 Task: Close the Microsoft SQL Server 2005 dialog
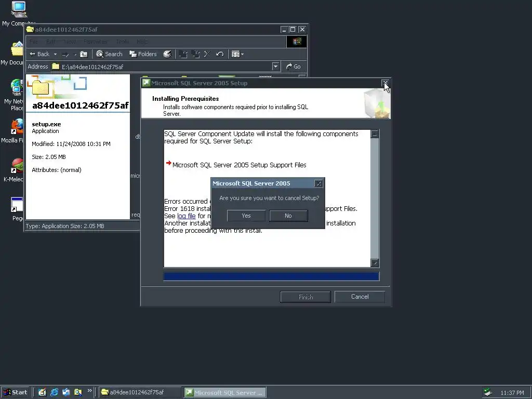point(318,183)
